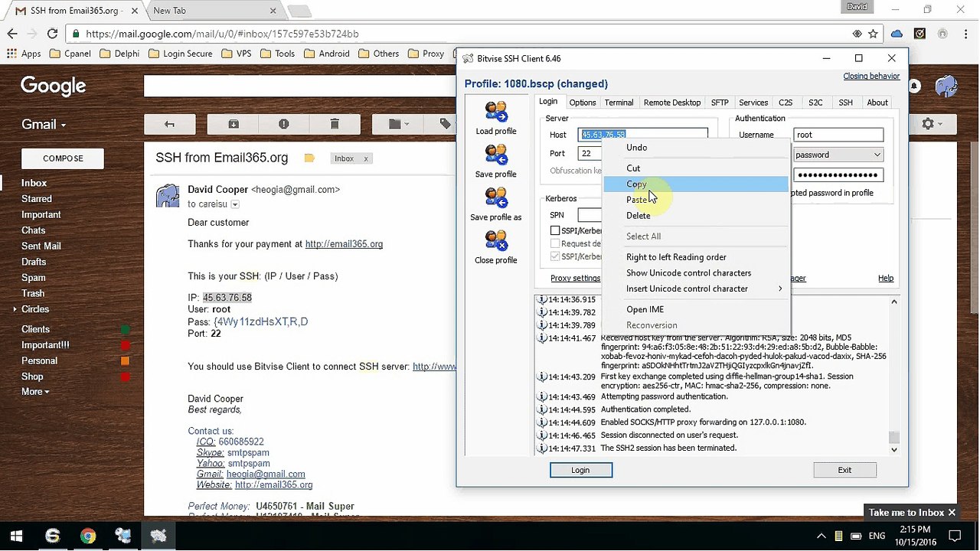Dismiss the Take me to Inbox popup
This screenshot has width=980, height=551.
[x=952, y=513]
